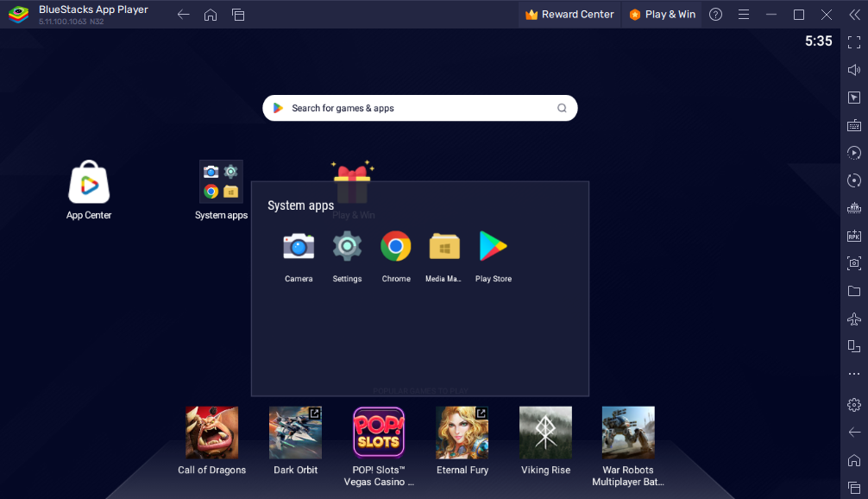
Task: Go to home screen via title bar icon
Action: (x=211, y=15)
